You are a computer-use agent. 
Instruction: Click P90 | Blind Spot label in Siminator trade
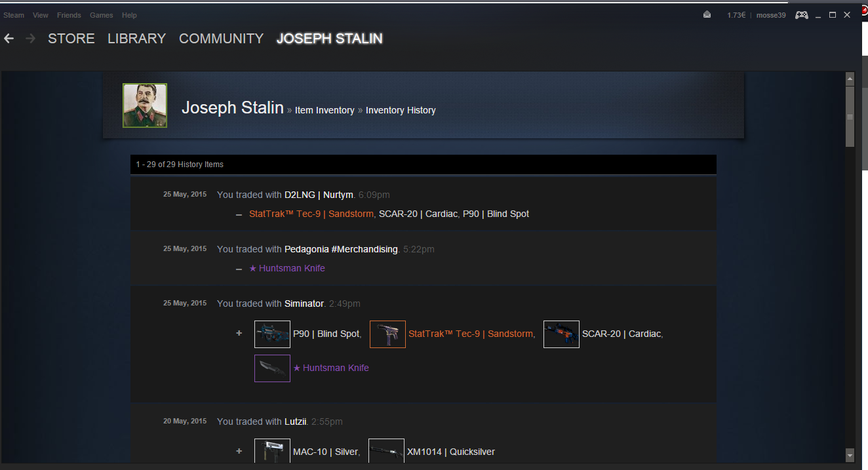click(326, 334)
